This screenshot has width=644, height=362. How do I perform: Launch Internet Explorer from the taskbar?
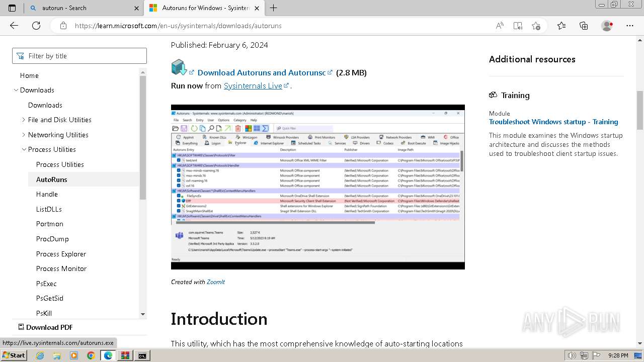(40, 355)
